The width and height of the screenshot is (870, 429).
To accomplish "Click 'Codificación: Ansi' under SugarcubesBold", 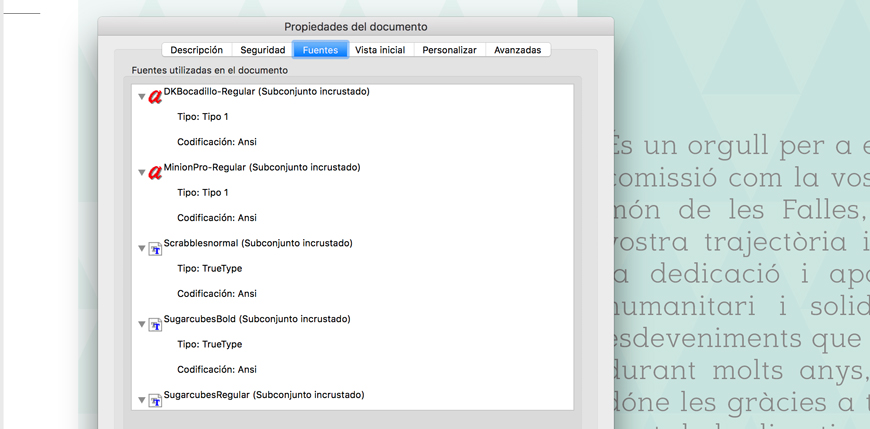I will click(217, 370).
